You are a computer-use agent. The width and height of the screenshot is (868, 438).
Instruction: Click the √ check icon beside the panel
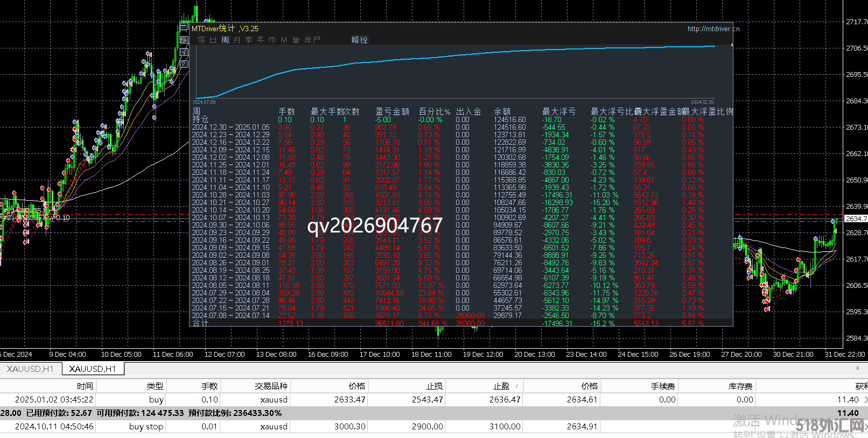click(184, 52)
